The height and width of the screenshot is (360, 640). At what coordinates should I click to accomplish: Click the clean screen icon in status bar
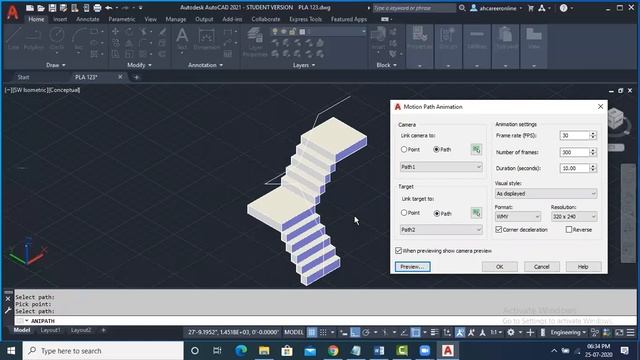coord(619,332)
